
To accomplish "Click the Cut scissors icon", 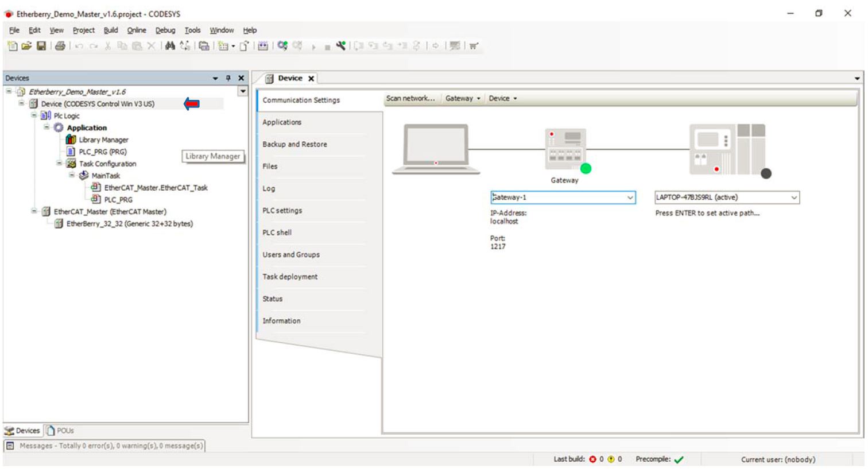I will (x=107, y=46).
